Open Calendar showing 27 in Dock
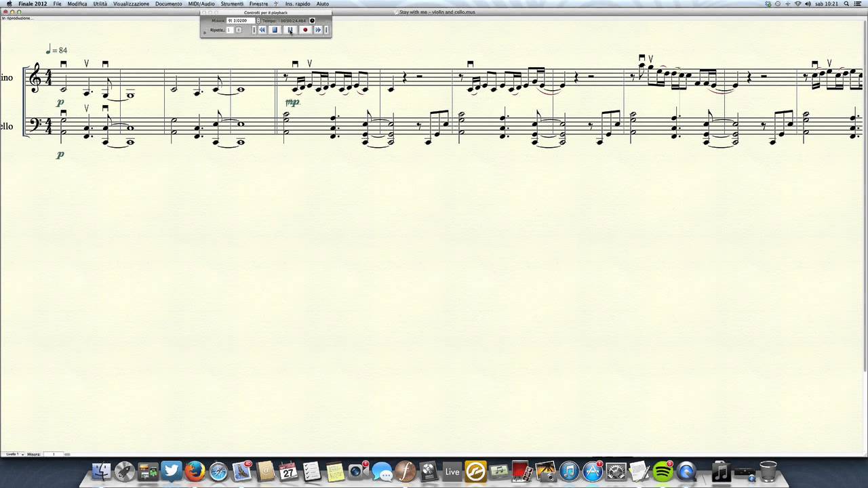This screenshot has height=488, width=868. (288, 471)
